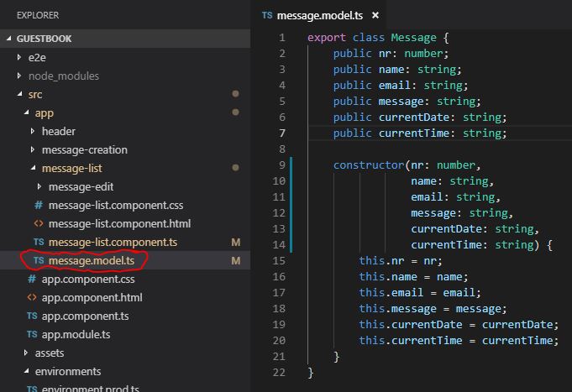Viewport: 572px width, 392px height.
Task: Collapse the src folder
Action: 20,94
